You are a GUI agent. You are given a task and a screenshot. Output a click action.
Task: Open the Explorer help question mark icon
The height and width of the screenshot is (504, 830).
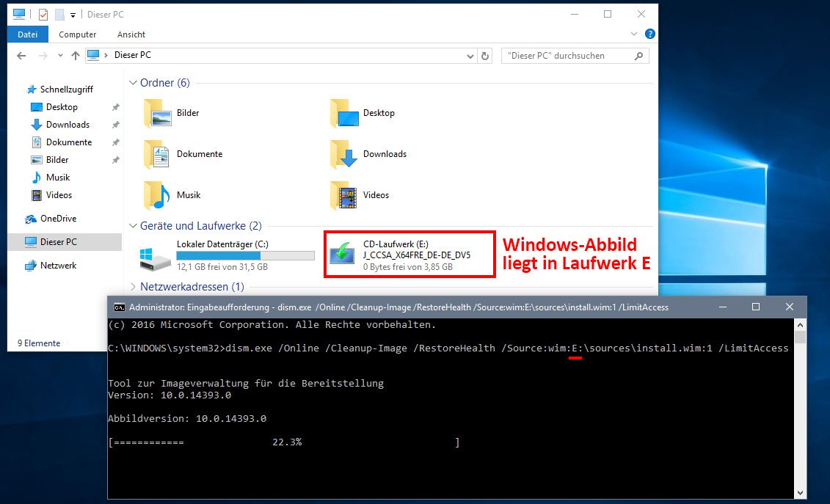[x=649, y=34]
